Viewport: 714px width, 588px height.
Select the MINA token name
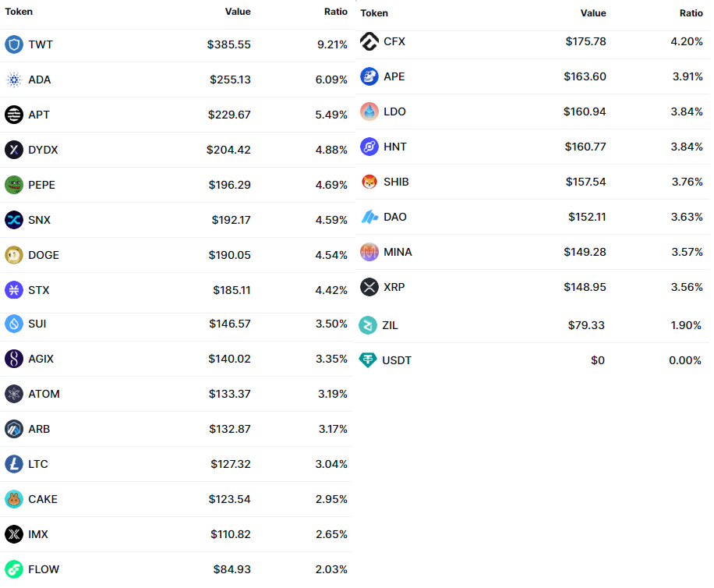[398, 252]
